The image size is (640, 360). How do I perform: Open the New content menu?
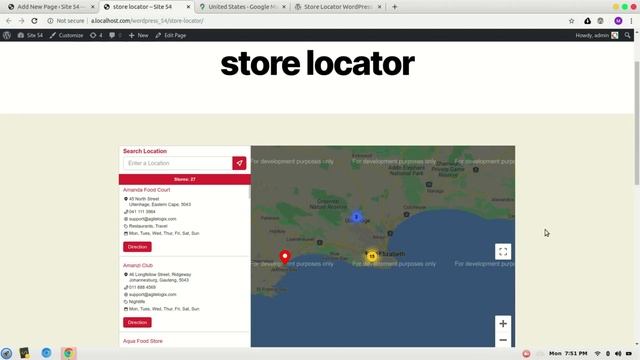coord(139,36)
